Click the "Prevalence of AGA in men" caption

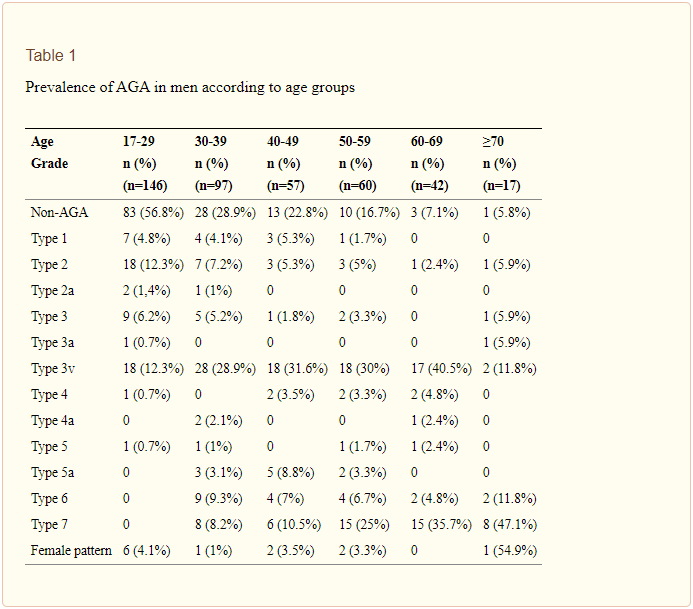(x=190, y=87)
